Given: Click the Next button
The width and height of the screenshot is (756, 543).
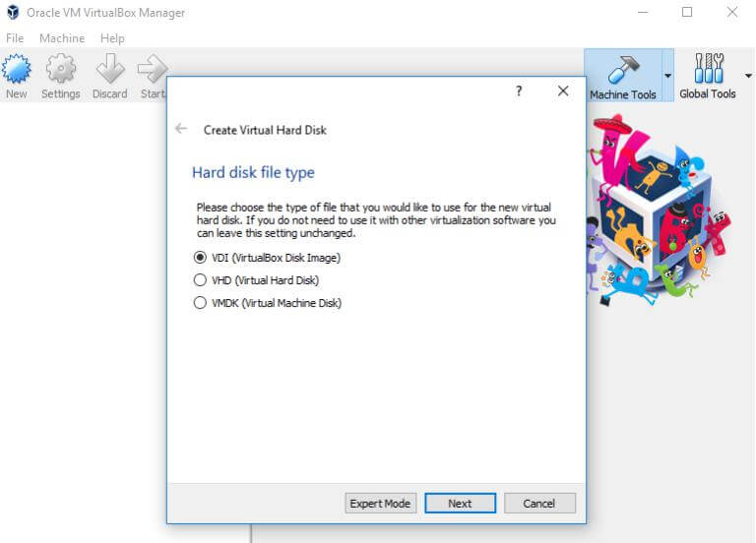Looking at the screenshot, I should coord(460,504).
